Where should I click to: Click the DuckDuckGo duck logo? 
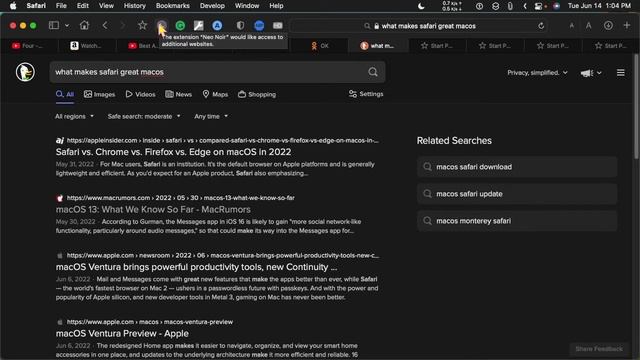coord(25,72)
